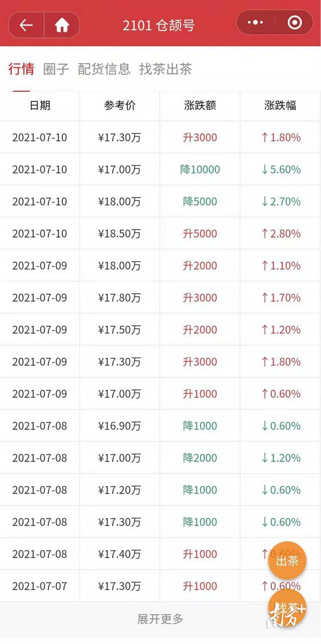Click the 参考价 column header

[x=120, y=105]
